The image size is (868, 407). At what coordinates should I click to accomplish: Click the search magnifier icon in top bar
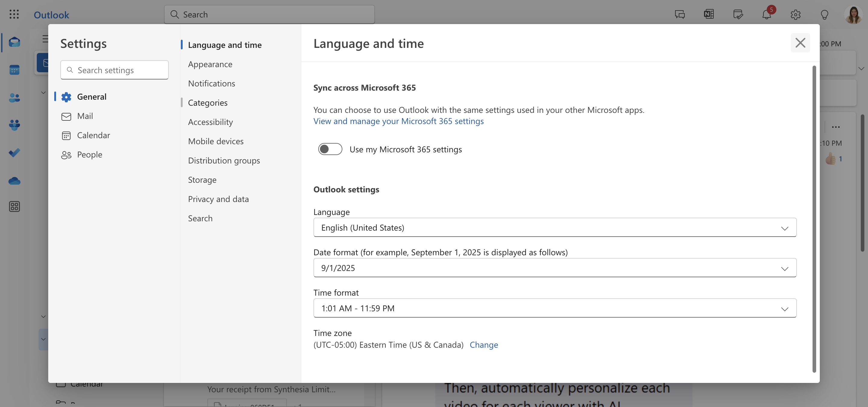pyautogui.click(x=174, y=14)
